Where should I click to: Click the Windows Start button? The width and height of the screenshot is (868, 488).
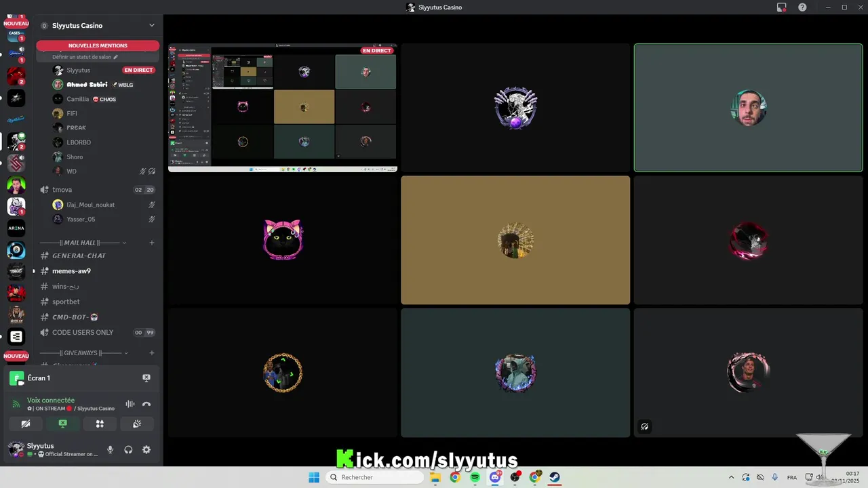[314, 477]
